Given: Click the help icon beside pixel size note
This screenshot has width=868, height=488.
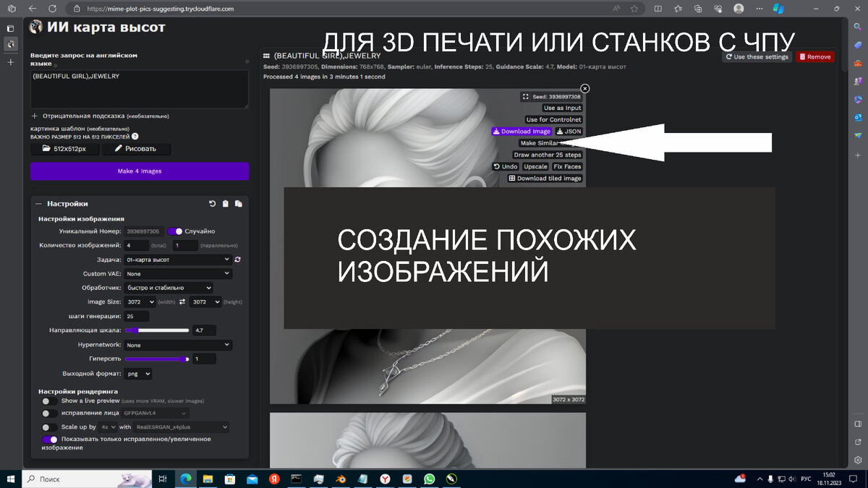Looking at the screenshot, I should pos(135,136).
